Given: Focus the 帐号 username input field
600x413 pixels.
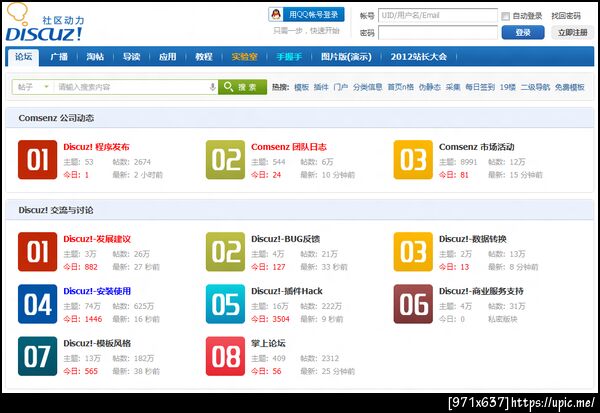Looking at the screenshot, I should pyautogui.click(x=438, y=16).
